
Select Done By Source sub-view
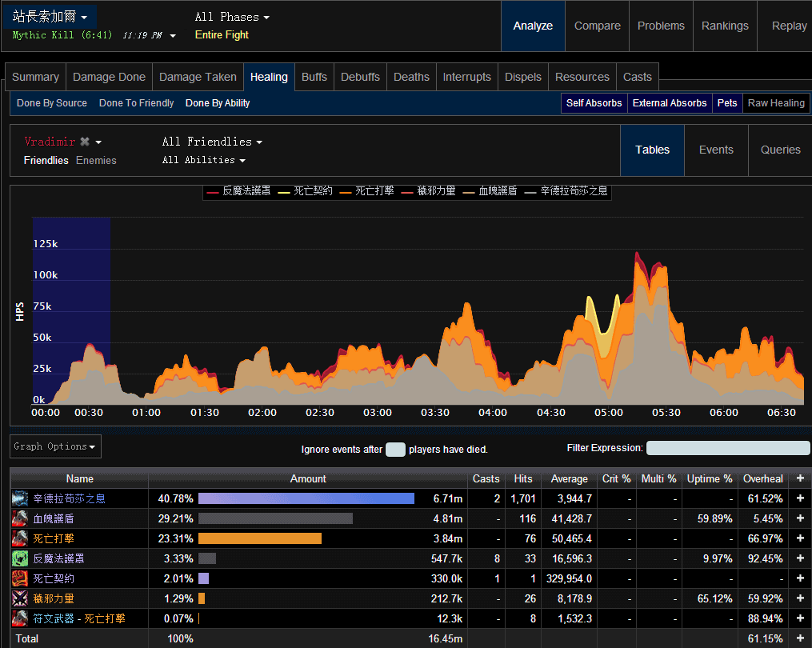point(52,103)
